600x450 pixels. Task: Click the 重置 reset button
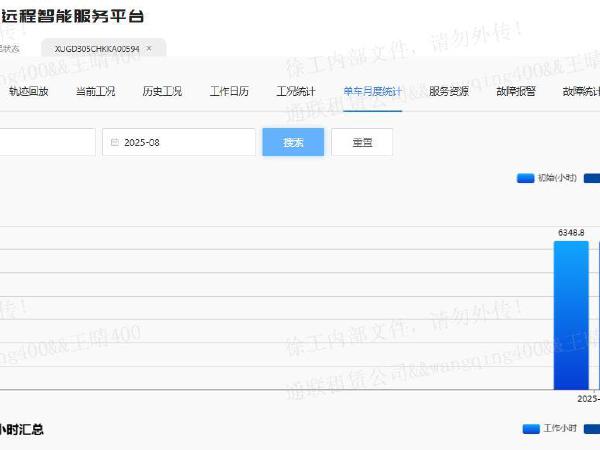coord(362,142)
